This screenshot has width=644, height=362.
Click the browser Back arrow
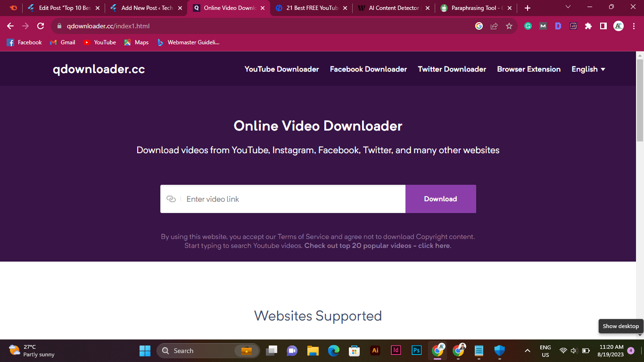10,26
